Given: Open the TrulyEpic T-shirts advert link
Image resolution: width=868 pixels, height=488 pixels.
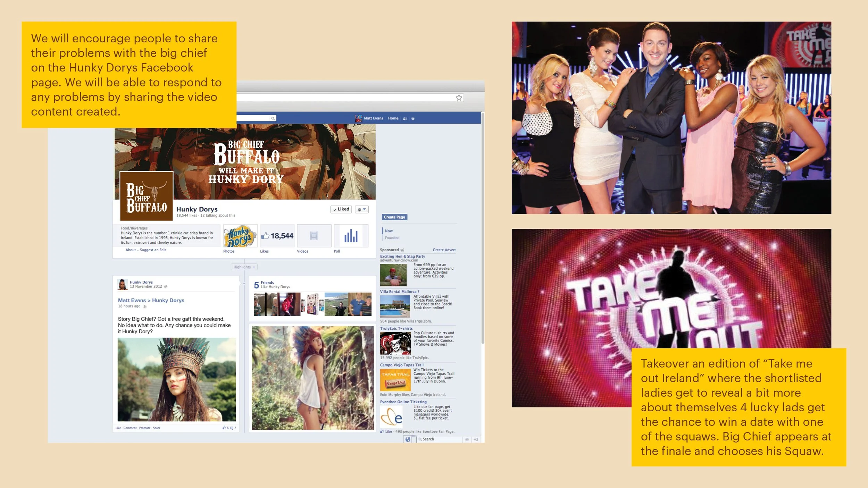Looking at the screenshot, I should pos(396,328).
